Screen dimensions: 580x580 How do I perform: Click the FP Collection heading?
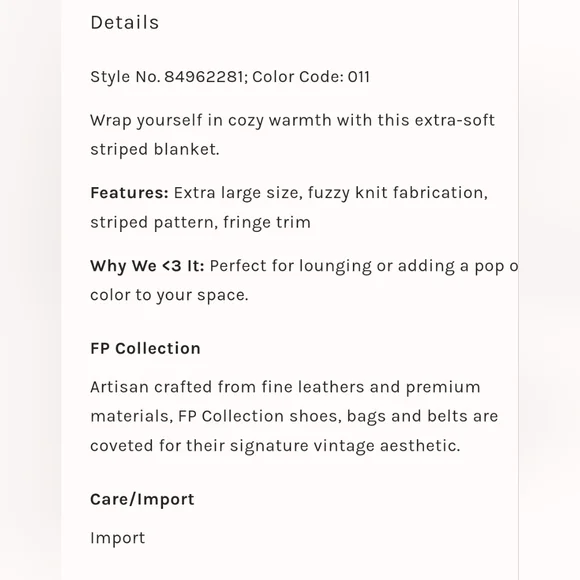point(145,348)
